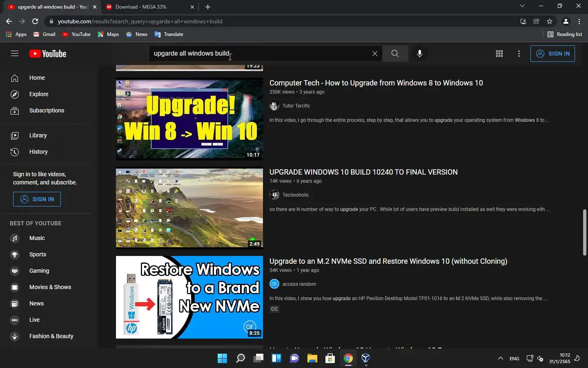Image resolution: width=588 pixels, height=368 pixels.
Task: Open Upgrade Win 8 to Win 10 thumbnail
Action: point(189,119)
